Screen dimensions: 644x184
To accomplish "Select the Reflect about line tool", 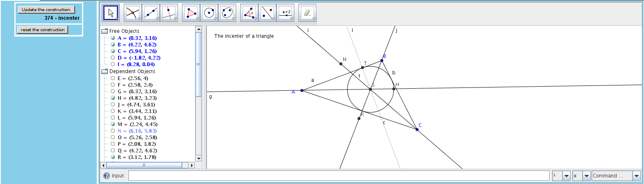I will point(267,13).
